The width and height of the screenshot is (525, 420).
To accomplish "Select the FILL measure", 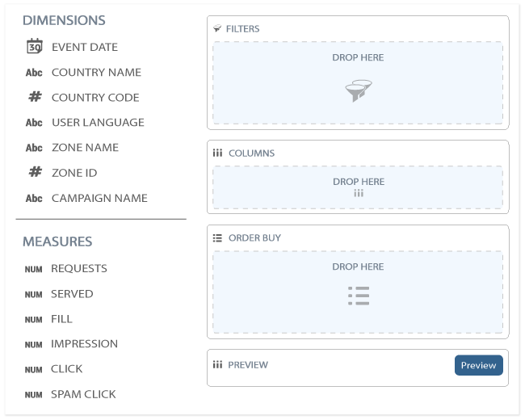I will (61, 319).
